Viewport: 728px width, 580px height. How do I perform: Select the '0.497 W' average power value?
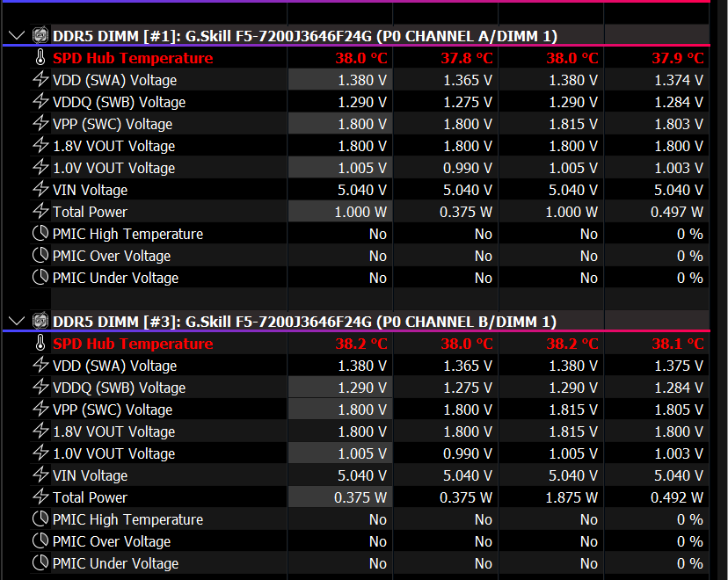677,212
